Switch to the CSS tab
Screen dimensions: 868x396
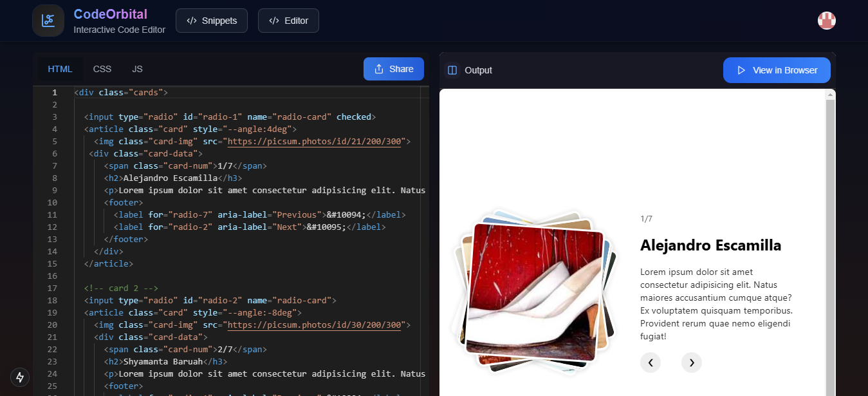click(102, 69)
